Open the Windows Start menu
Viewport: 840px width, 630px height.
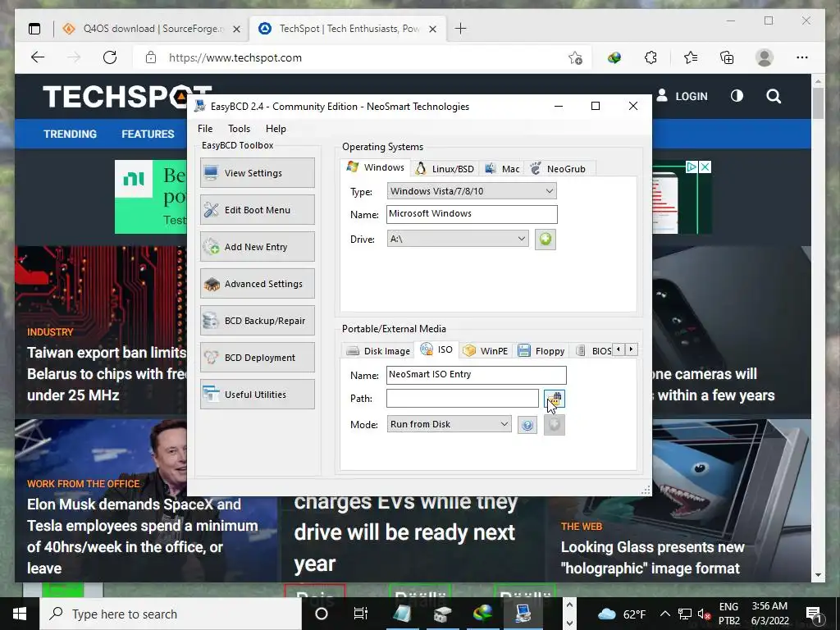(20, 614)
